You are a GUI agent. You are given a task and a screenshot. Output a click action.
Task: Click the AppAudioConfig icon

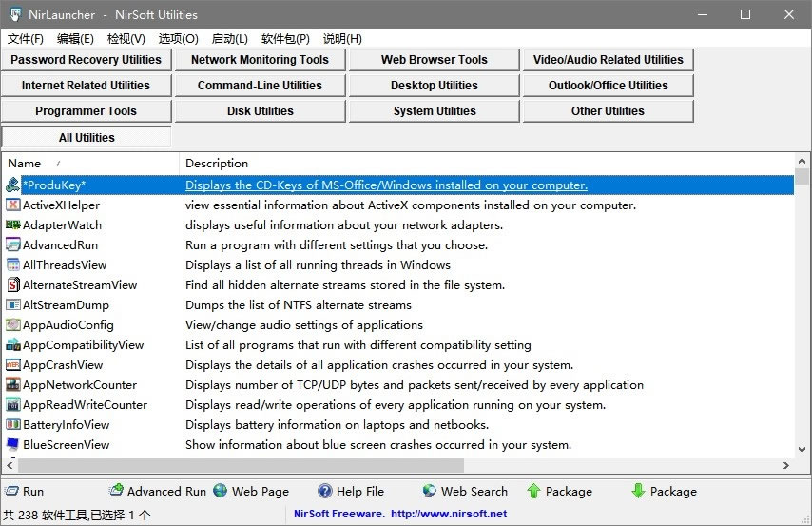(13, 325)
